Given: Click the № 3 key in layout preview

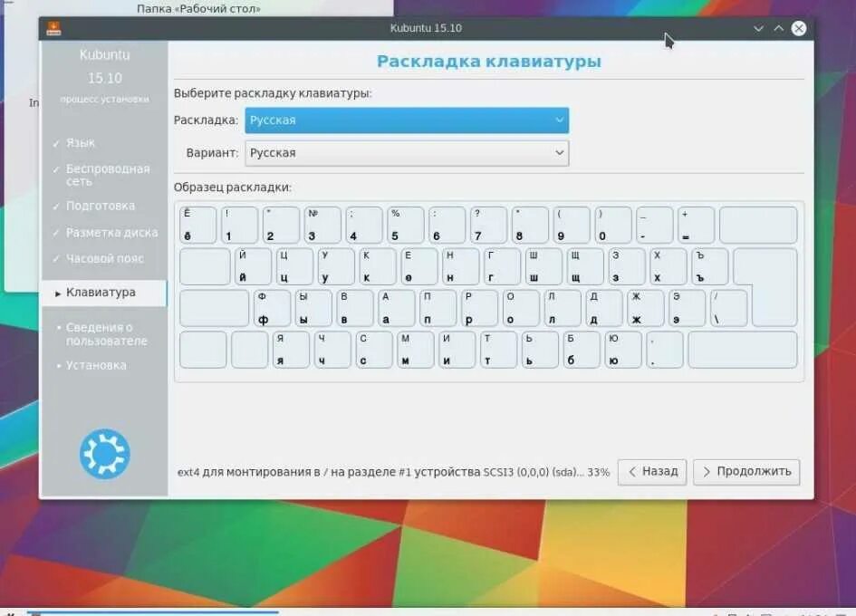Looking at the screenshot, I should tap(322, 225).
